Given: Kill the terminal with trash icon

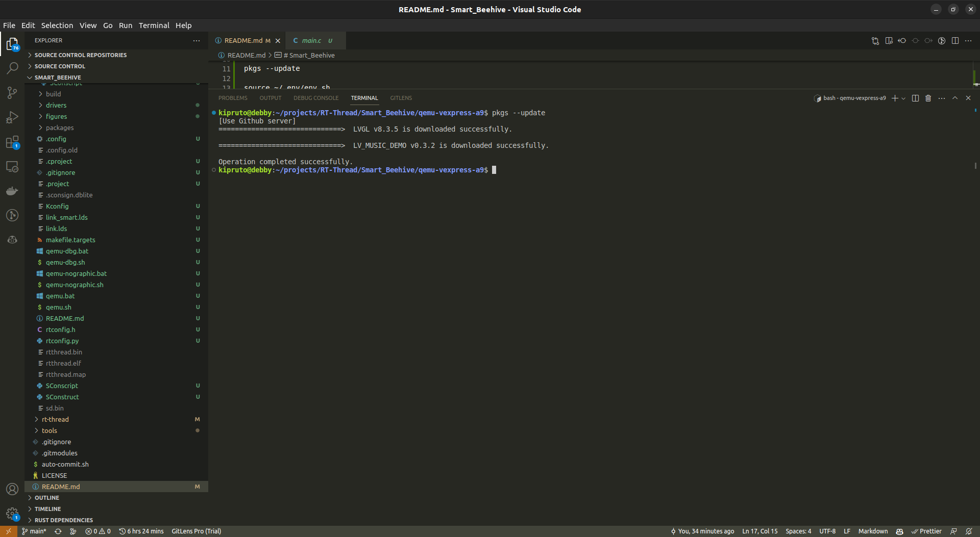Looking at the screenshot, I should click(928, 98).
